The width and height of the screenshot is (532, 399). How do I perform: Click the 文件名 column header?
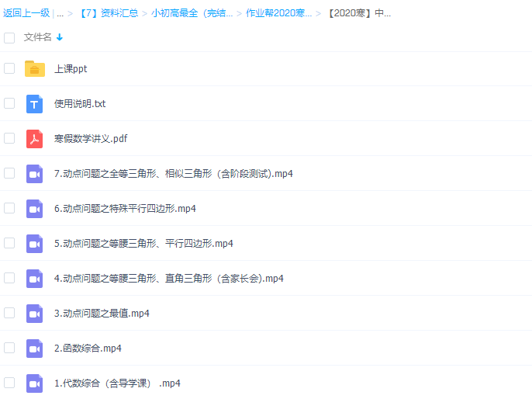pyautogui.click(x=37, y=37)
